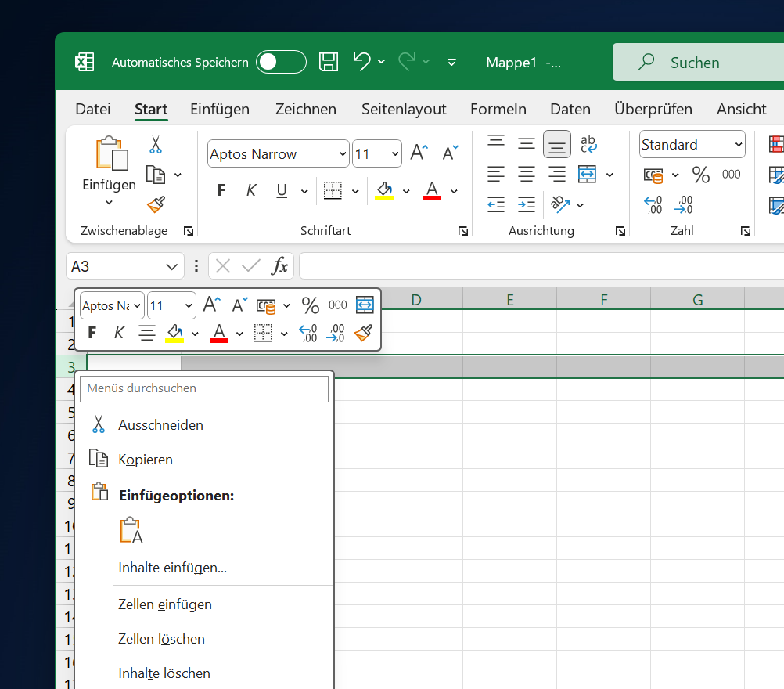The width and height of the screenshot is (784, 689).
Task: Click mini toolbar Merge and Center icon
Action: (365, 305)
